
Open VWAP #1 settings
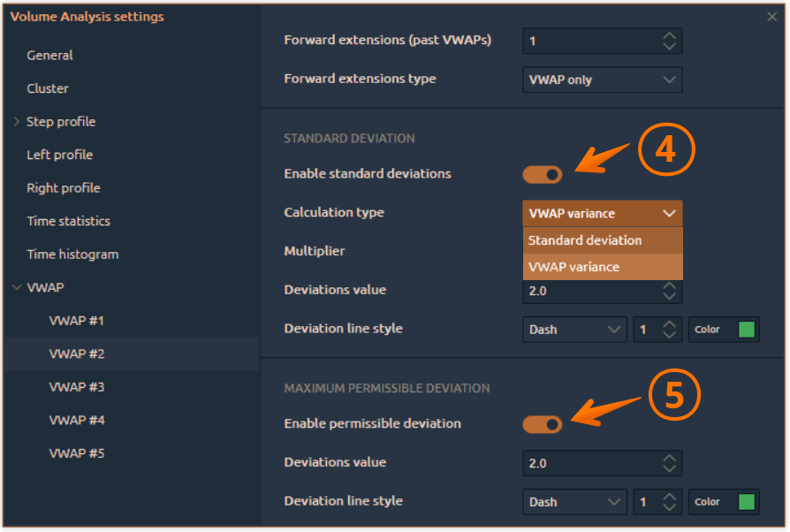[77, 321]
